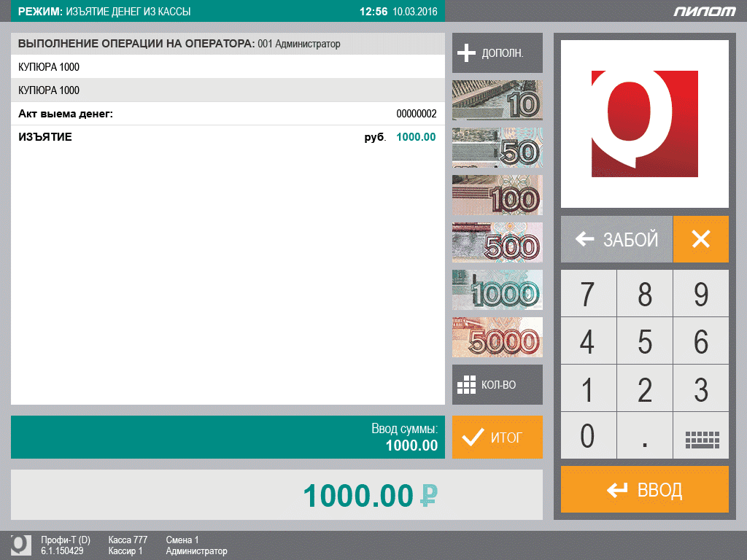Viewport: 747px width, 560px height.
Task: Tap digit 6 on the keypad
Action: point(701,341)
